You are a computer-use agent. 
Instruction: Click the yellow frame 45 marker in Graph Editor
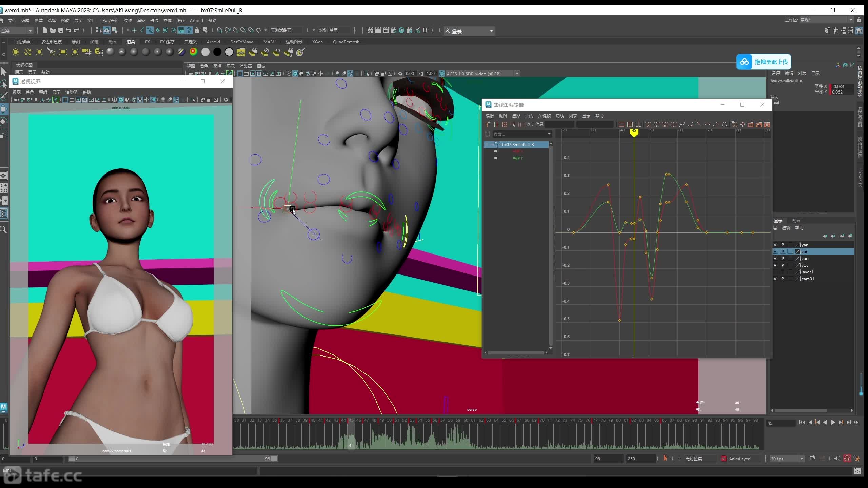pos(634,132)
